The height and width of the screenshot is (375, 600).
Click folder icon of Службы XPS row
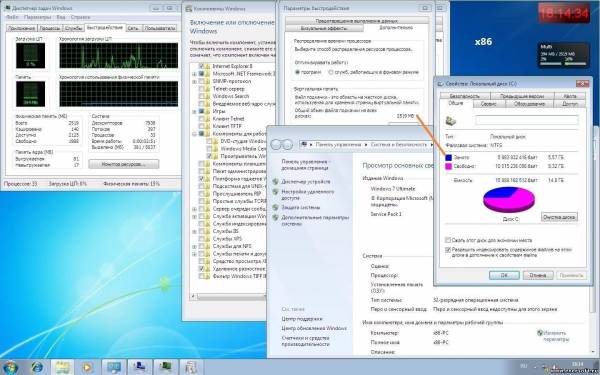coord(207,239)
